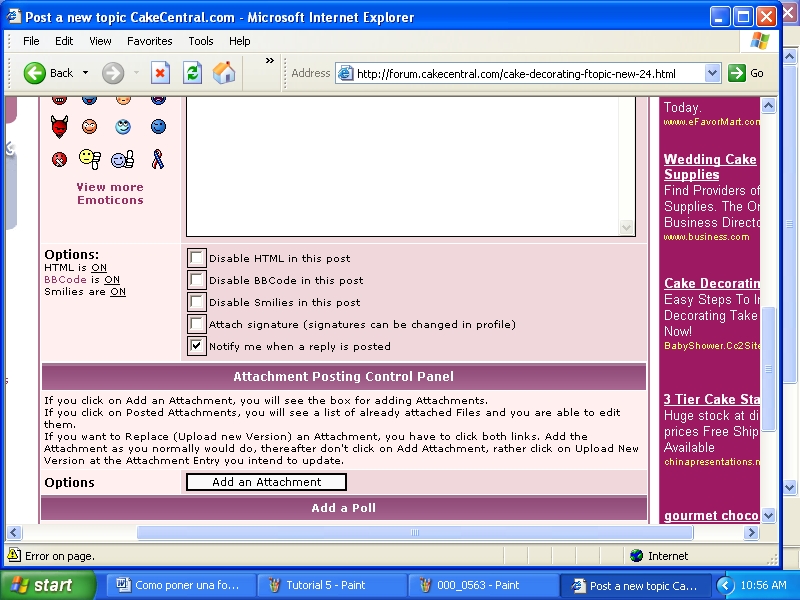Insert the red devil emoticon
Viewport: 800px width, 600px height.
pyautogui.click(x=59, y=127)
